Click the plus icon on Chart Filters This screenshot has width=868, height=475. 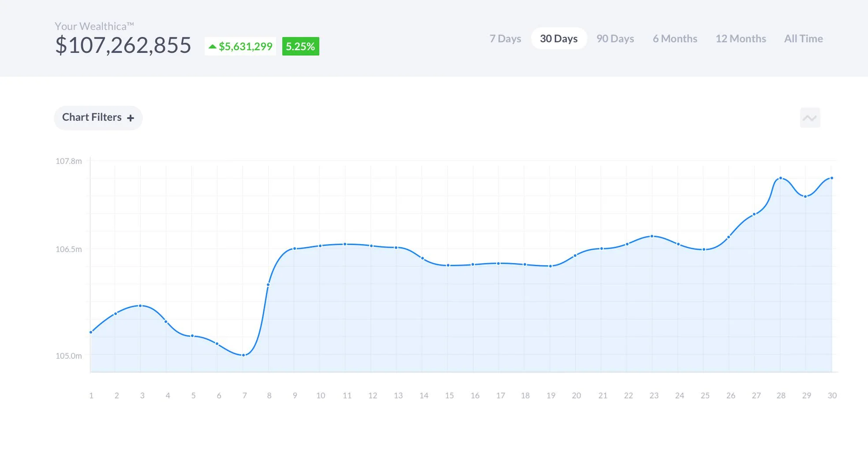[131, 118]
